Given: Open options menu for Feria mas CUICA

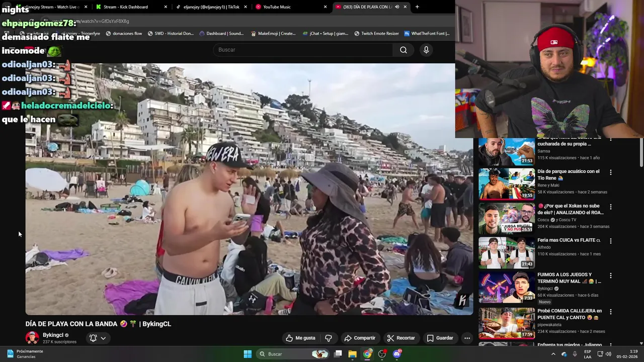Looking at the screenshot, I should coord(611,241).
